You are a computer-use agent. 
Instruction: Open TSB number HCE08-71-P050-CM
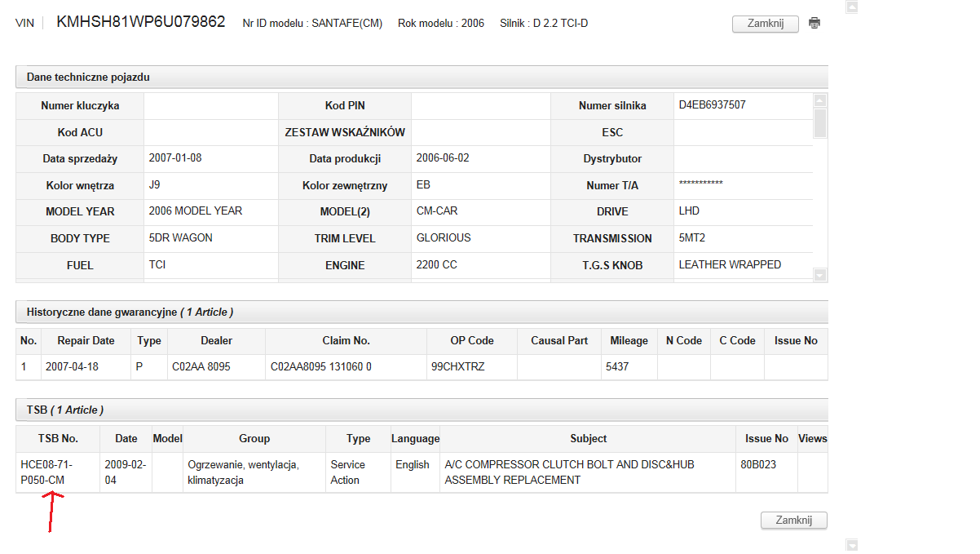pos(46,472)
